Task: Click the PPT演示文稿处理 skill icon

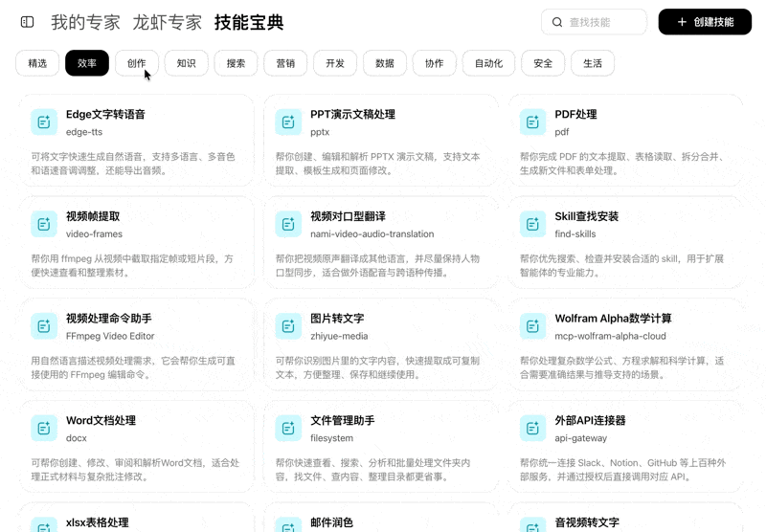Action: 288,122
